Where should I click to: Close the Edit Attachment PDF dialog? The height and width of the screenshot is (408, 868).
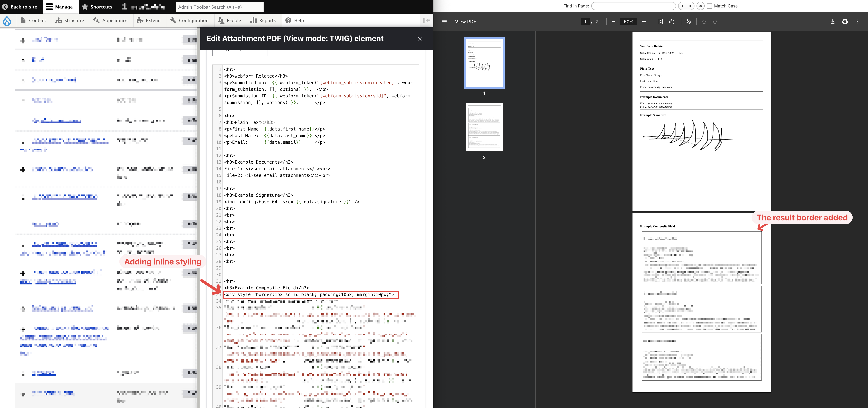(420, 39)
